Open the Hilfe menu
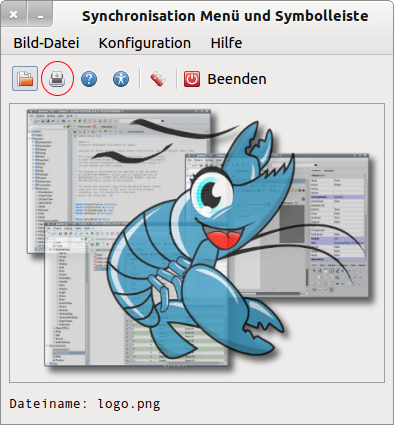This screenshot has height=425, width=394. 226,43
